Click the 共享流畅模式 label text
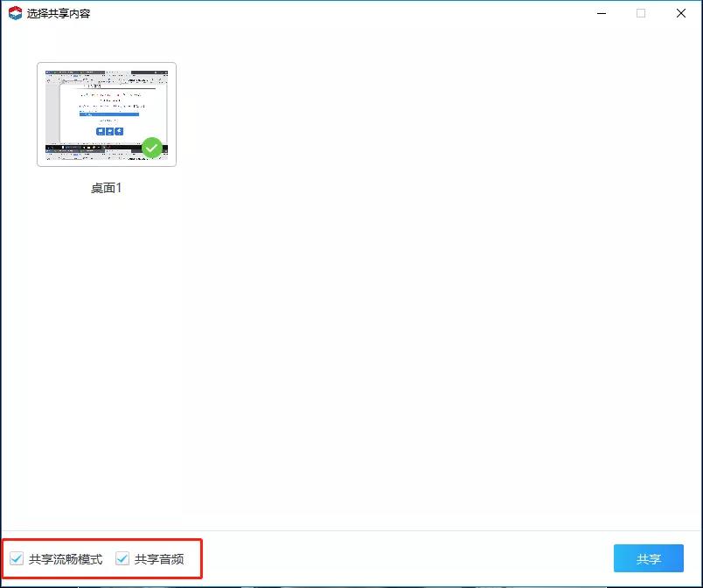The image size is (703, 588). click(x=66, y=559)
